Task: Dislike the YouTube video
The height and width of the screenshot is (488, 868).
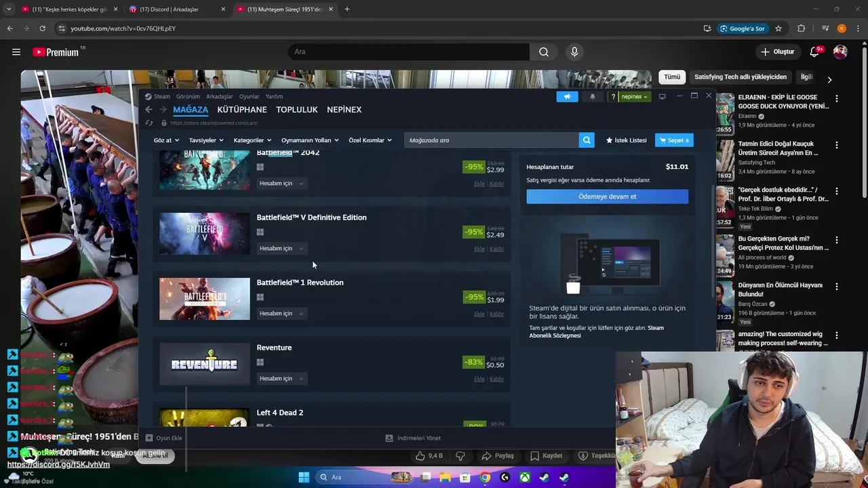Action: point(460,455)
